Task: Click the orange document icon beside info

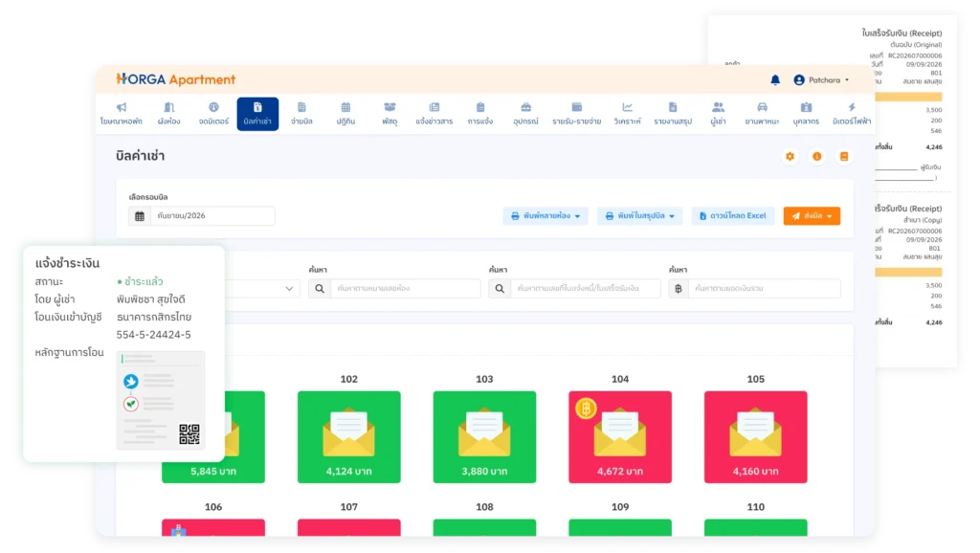Action: [844, 156]
